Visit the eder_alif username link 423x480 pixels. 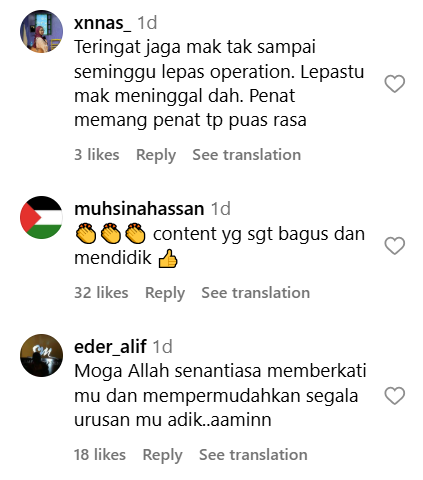pos(110,347)
